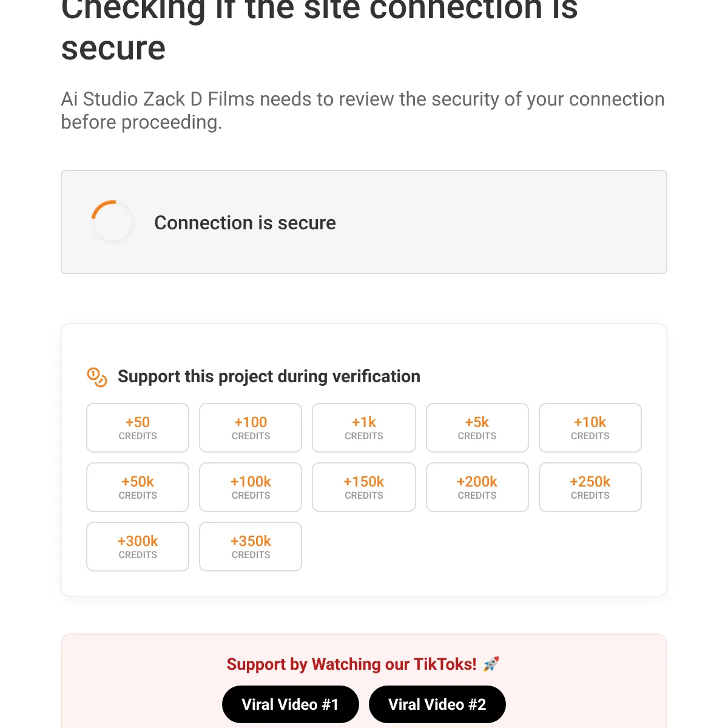Click the rocket emoji next to TikToks text
Screen dimensions: 728x728
coord(490,664)
